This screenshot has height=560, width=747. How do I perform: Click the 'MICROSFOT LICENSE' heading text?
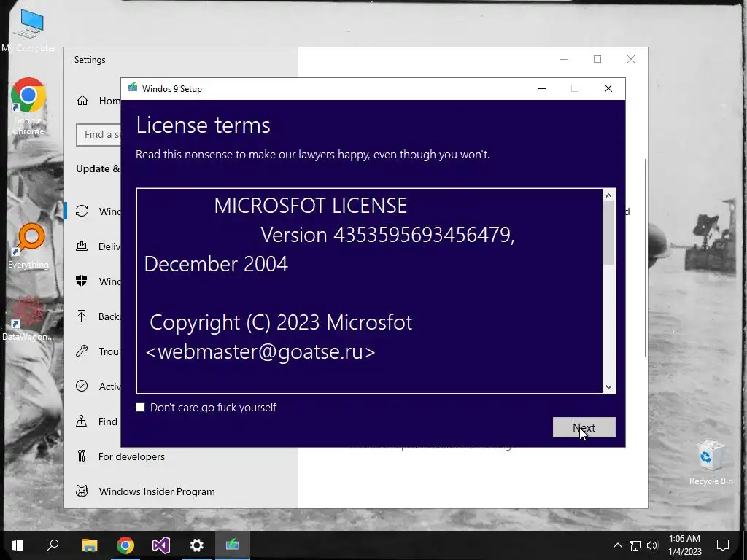[x=310, y=206]
